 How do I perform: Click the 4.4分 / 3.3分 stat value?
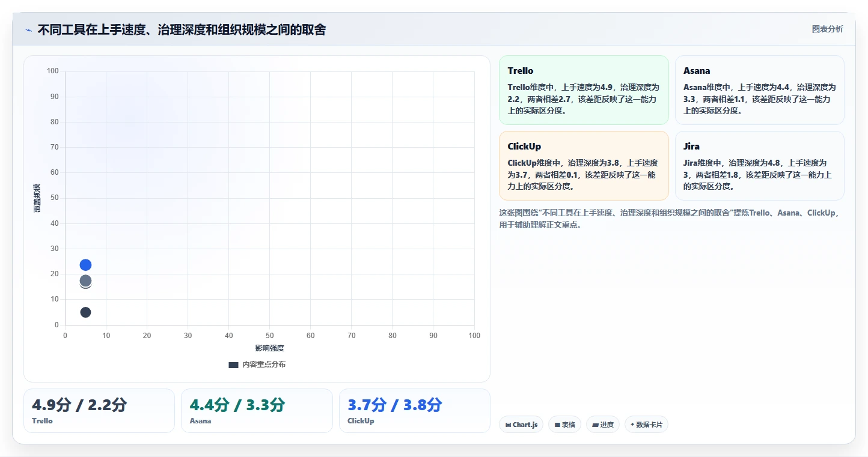point(237,405)
